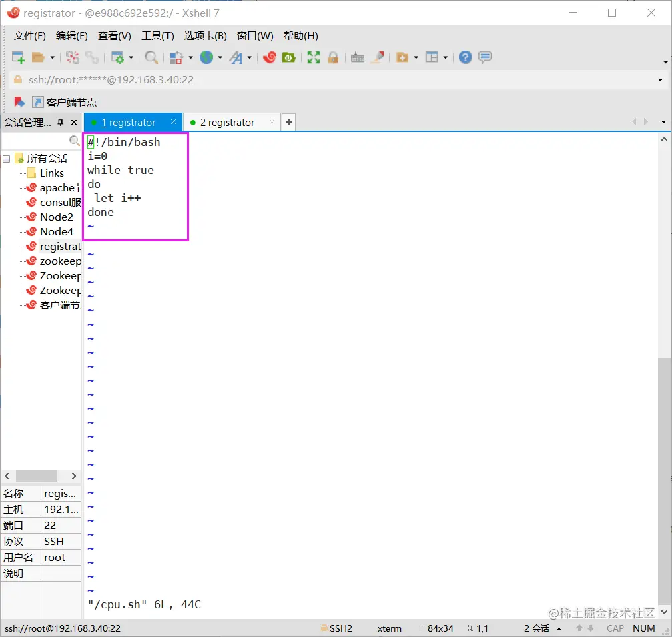This screenshot has width=672, height=637.
Task: Expand the color scheme dropdown arrow
Action: point(190,57)
